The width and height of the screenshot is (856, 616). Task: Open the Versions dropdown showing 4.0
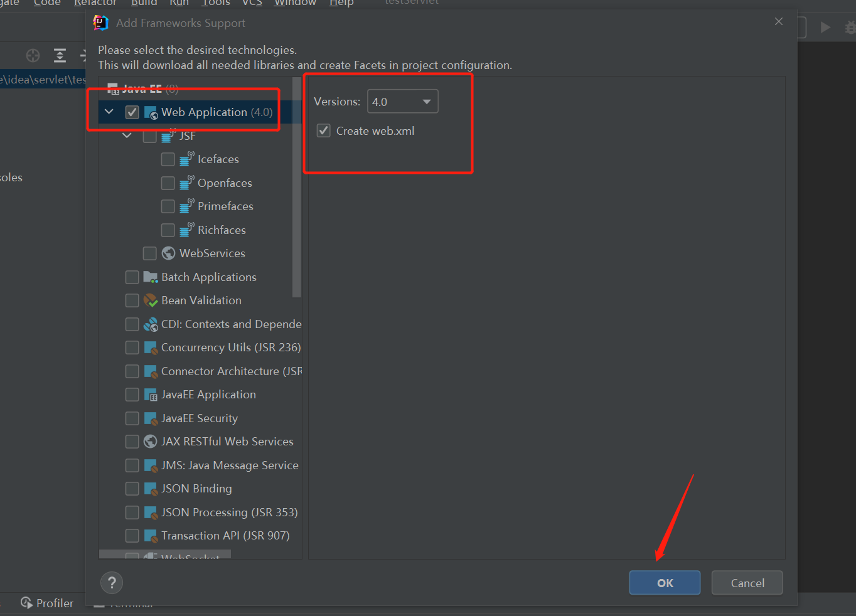402,102
